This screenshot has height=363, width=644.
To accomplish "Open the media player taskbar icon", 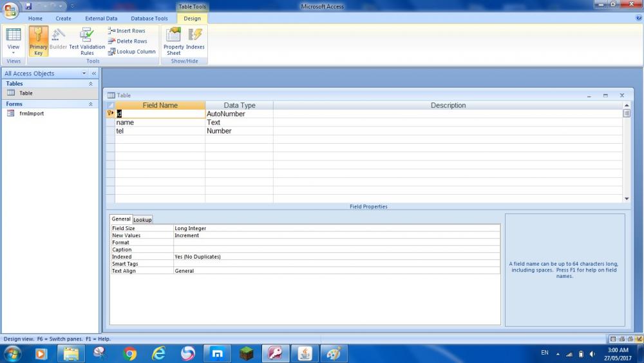I will (41, 353).
